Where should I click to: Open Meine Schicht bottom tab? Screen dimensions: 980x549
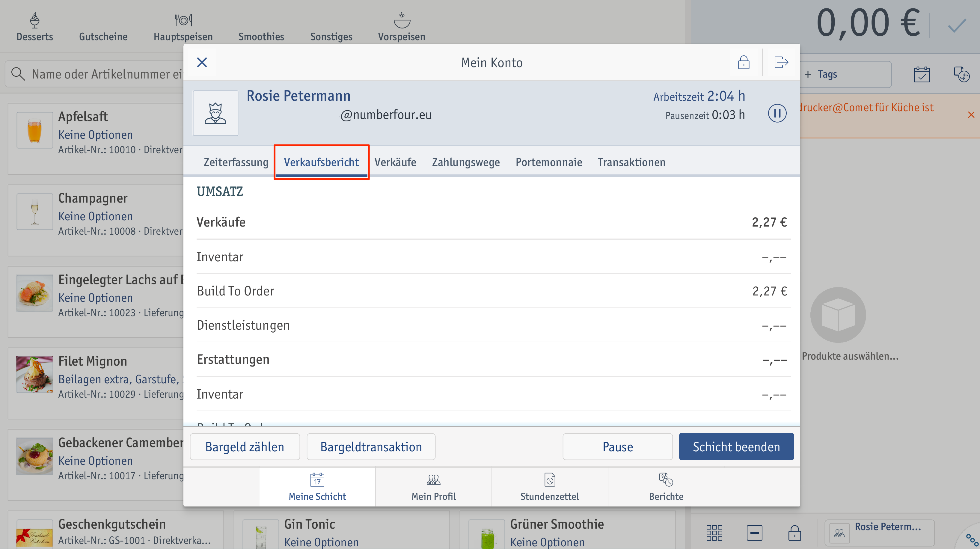[x=317, y=487]
